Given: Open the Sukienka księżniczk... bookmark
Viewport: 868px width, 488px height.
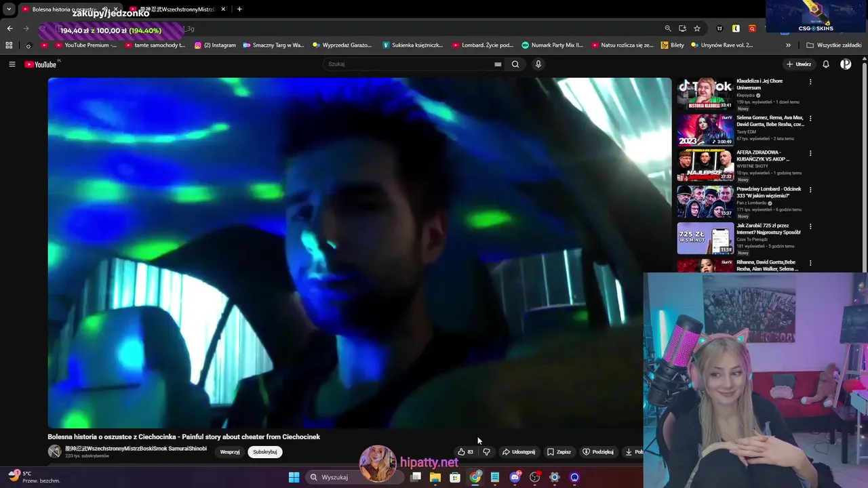Looking at the screenshot, I should coord(412,45).
